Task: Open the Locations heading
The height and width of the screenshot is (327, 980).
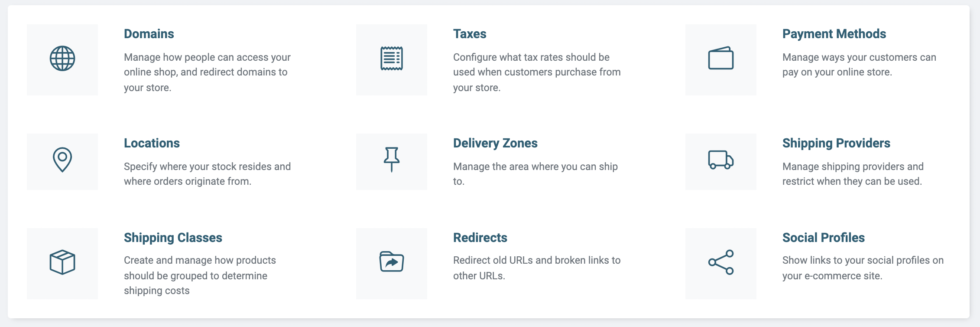Action: click(152, 143)
